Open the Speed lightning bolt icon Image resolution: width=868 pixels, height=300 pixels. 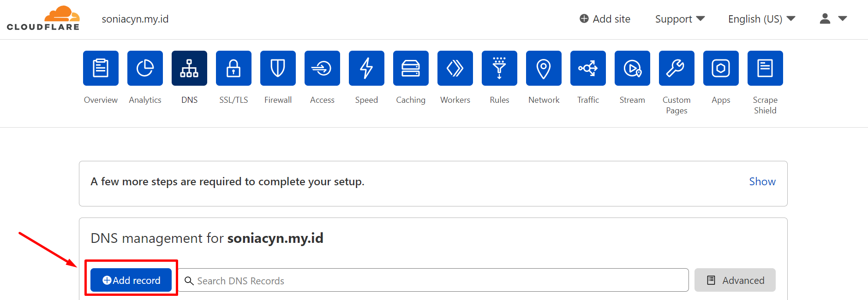366,68
